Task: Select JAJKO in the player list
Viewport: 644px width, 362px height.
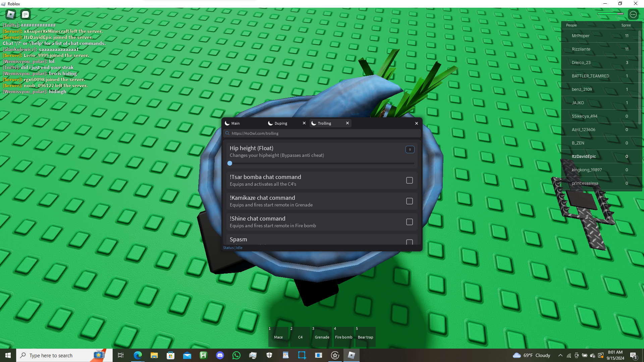Action: tap(600, 103)
